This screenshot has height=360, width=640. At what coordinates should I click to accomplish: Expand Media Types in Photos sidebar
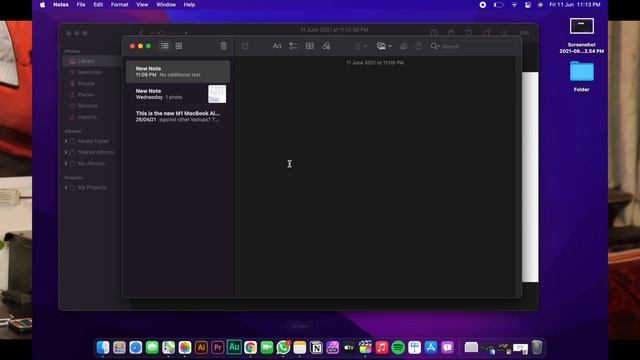pyautogui.click(x=66, y=141)
